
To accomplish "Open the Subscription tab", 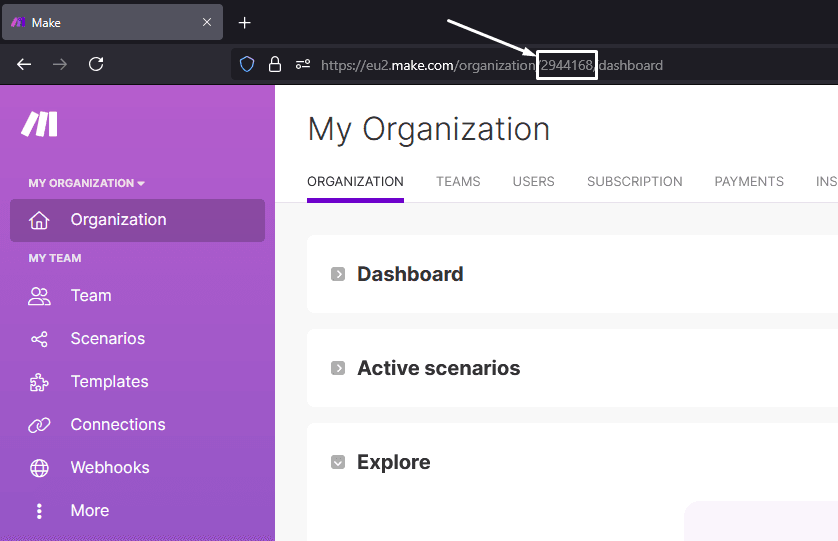I will click(x=634, y=181).
